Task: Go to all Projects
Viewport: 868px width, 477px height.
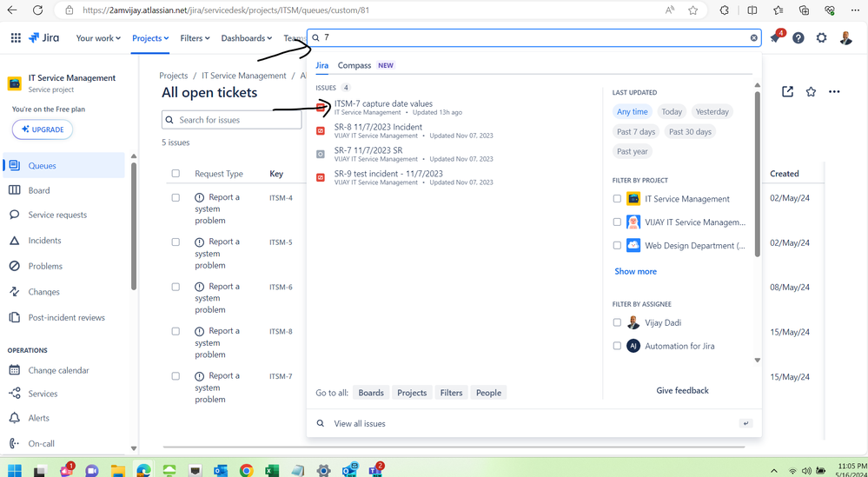Action: (412, 393)
